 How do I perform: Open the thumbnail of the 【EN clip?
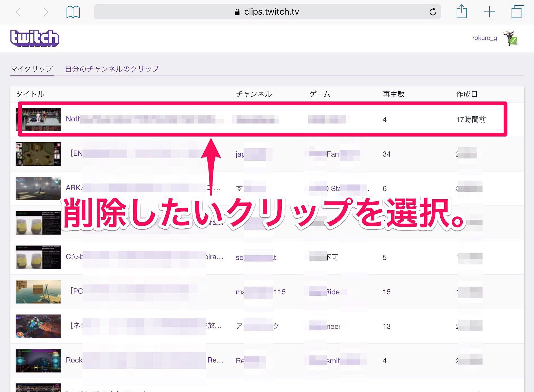(x=38, y=154)
